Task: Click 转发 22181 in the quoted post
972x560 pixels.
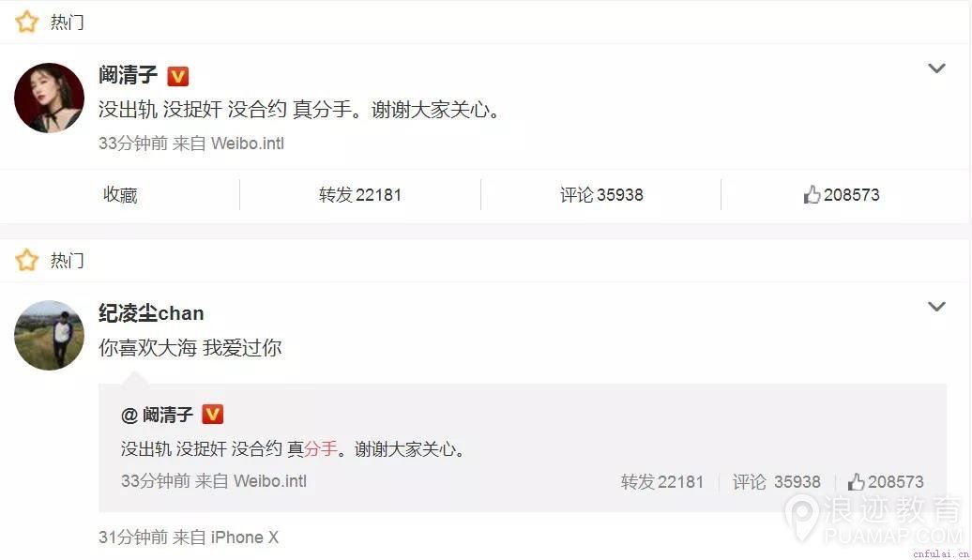Action: [662, 481]
